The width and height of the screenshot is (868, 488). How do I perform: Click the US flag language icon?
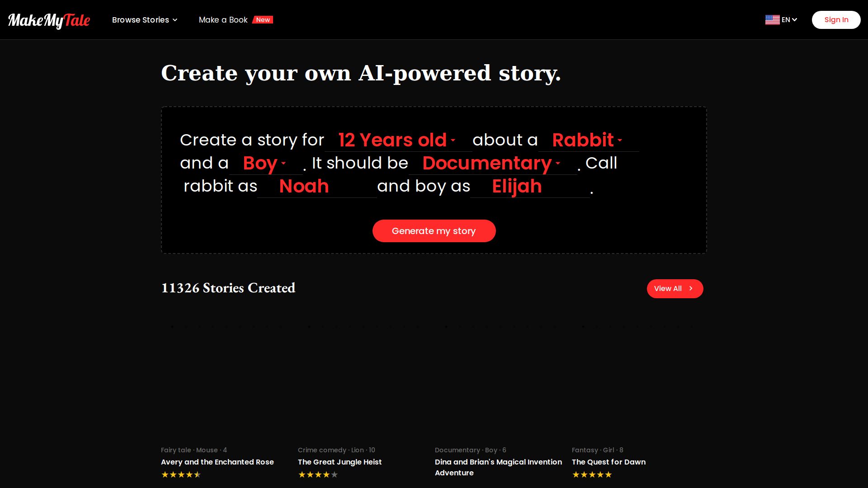pyautogui.click(x=772, y=20)
